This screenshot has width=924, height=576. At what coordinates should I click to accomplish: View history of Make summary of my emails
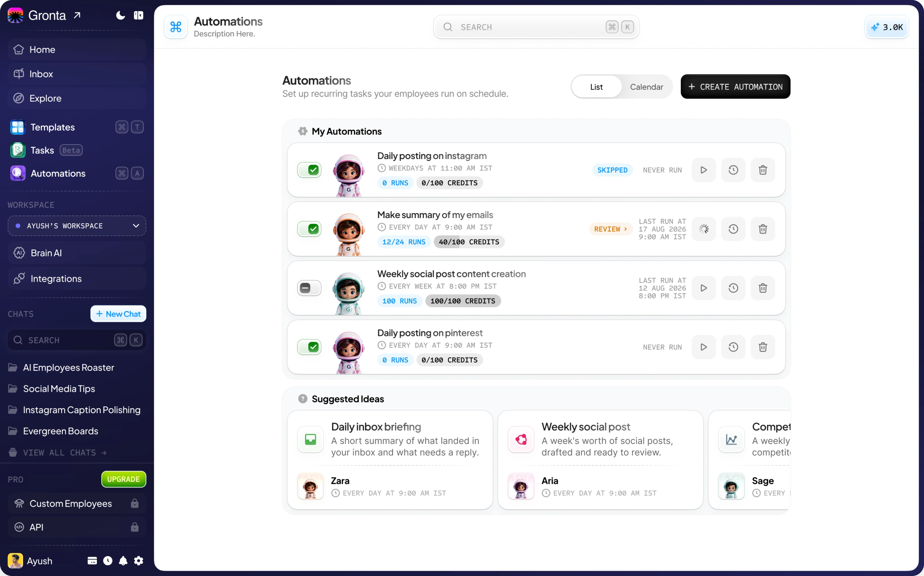[x=733, y=229]
